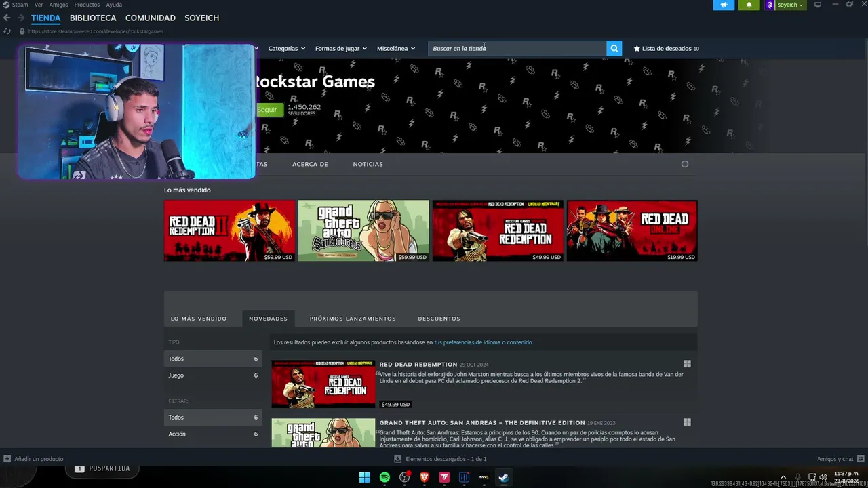
Task: Open Grand Theft Auto: San Andreas Definitive Edition title
Action: (481, 423)
